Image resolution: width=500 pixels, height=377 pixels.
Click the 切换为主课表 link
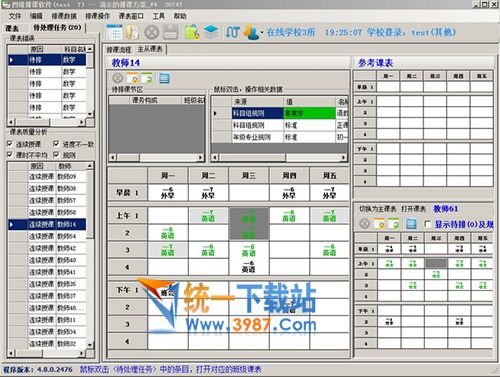tap(377, 209)
